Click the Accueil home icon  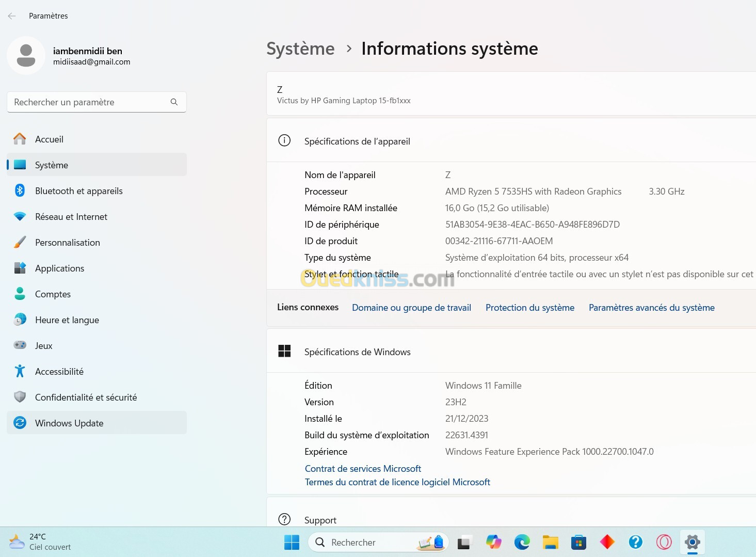pyautogui.click(x=20, y=139)
